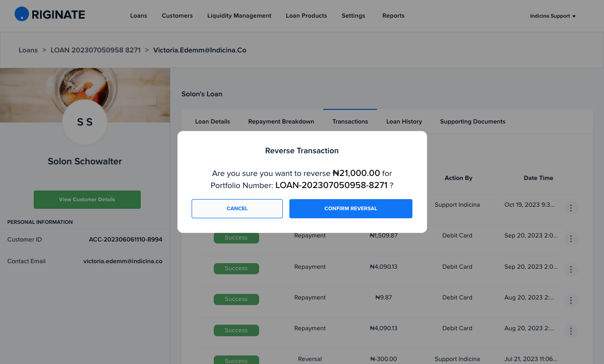Image resolution: width=604 pixels, height=364 pixels.
Task: Confirm the transaction reversal
Action: point(351,209)
